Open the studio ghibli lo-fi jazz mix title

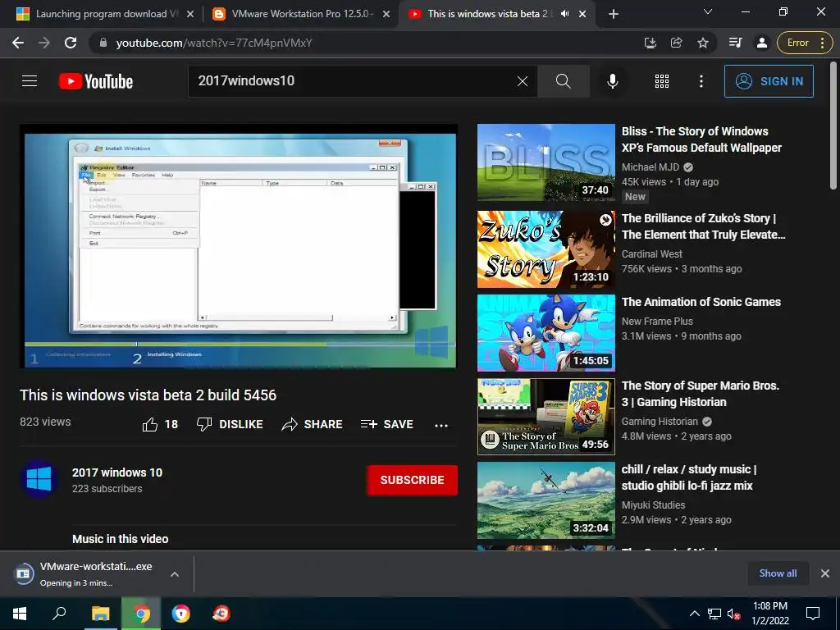(x=688, y=477)
